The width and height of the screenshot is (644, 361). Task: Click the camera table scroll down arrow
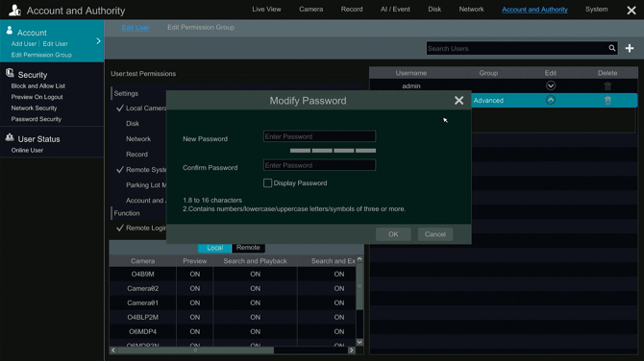click(x=359, y=342)
